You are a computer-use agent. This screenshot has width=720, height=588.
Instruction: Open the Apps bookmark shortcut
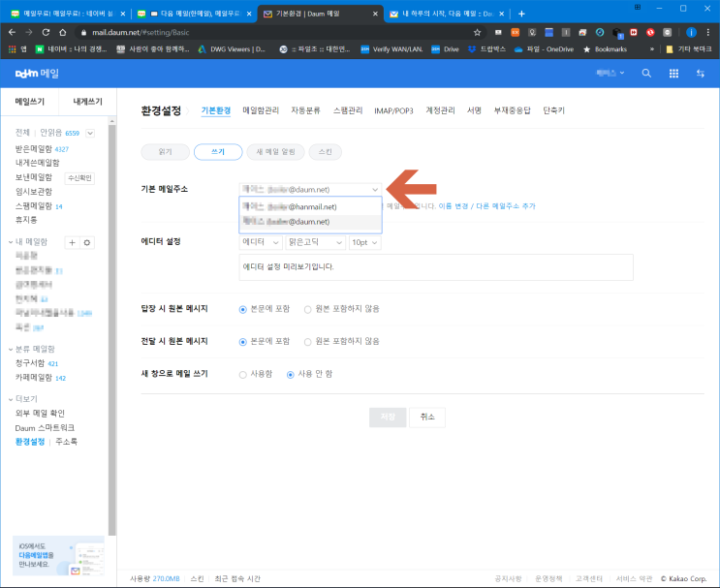[x=17, y=49]
